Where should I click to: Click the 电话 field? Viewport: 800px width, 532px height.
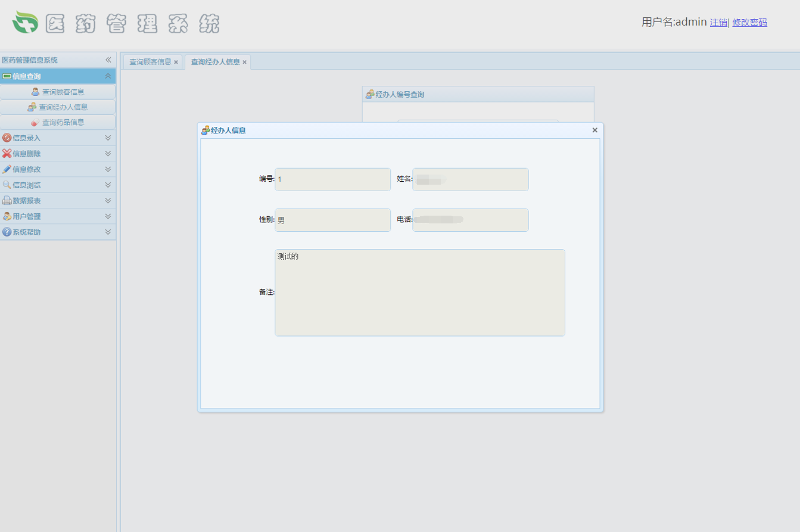[471, 220]
